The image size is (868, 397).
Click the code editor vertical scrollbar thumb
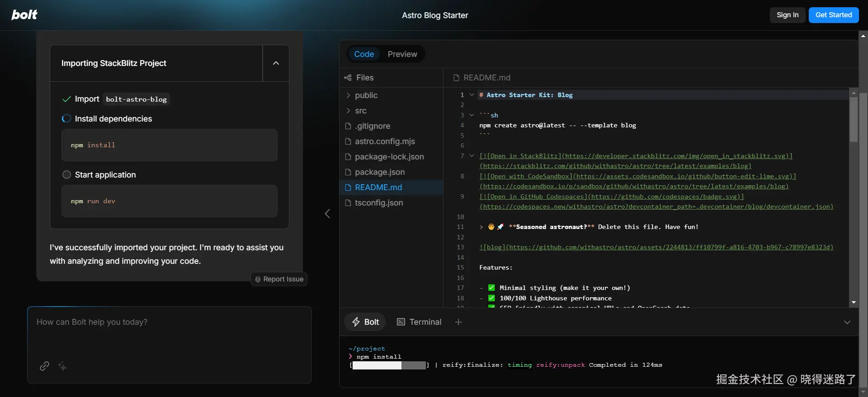point(854,119)
